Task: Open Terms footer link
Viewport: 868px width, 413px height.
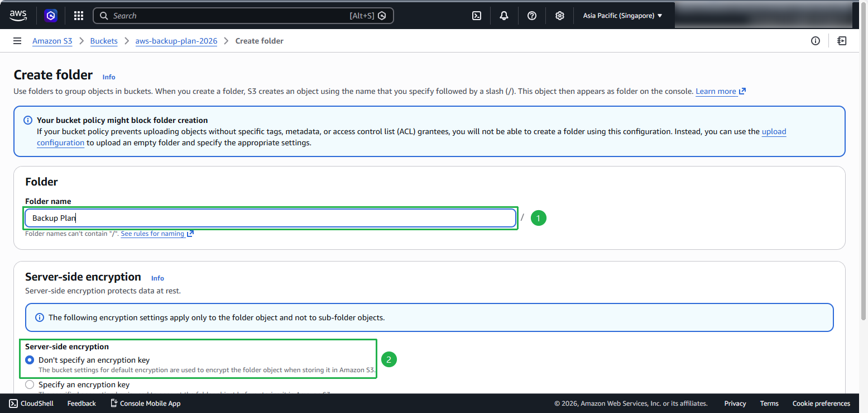Action: pyautogui.click(x=769, y=403)
